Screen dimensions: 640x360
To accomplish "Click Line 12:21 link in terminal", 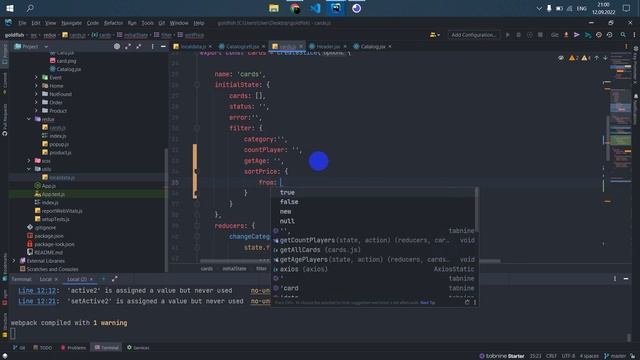I will (x=37, y=301).
